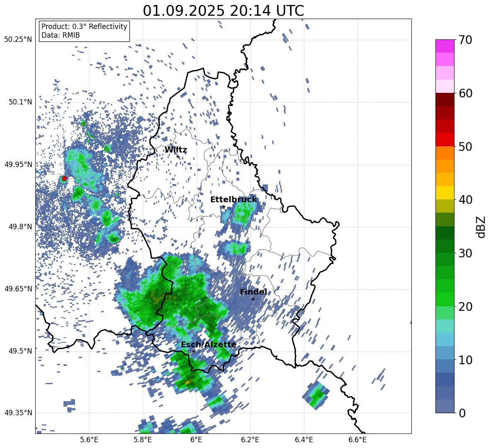
Task: Click the 49.95°N latitude label
Action: point(18,164)
